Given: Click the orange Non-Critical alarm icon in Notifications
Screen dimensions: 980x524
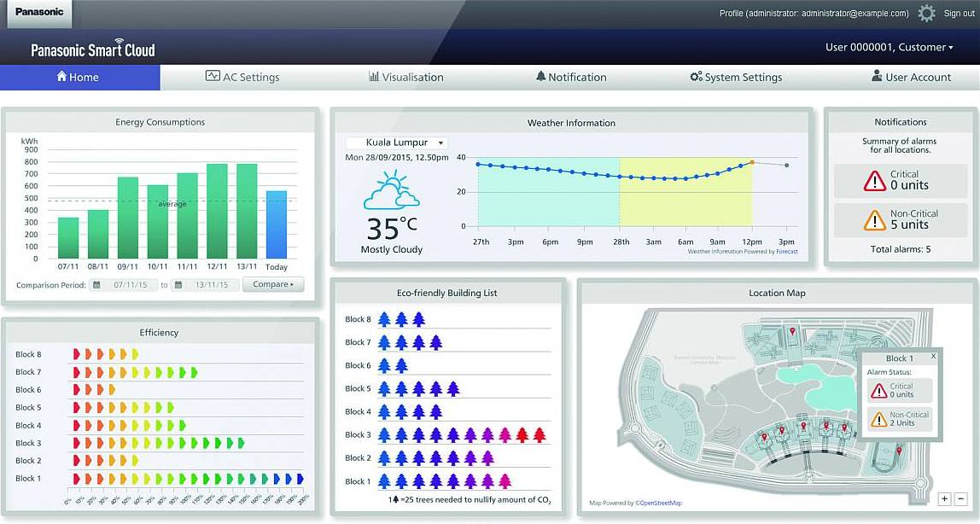Looking at the screenshot, I should (874, 220).
